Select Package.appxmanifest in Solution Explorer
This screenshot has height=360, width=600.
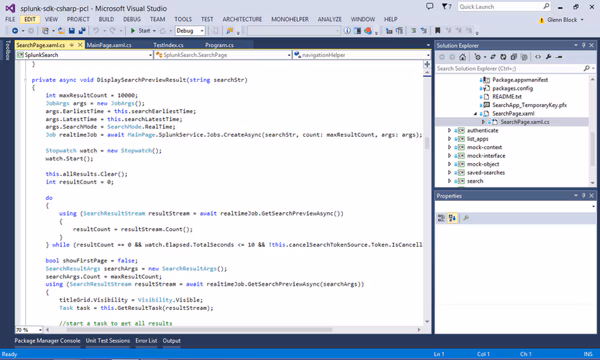[x=520, y=80]
